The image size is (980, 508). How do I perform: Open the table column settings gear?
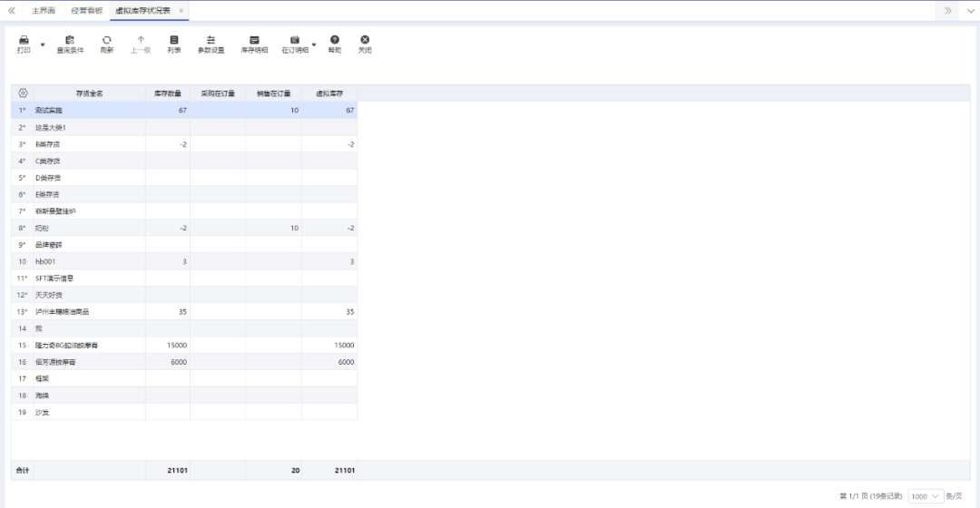(x=23, y=93)
